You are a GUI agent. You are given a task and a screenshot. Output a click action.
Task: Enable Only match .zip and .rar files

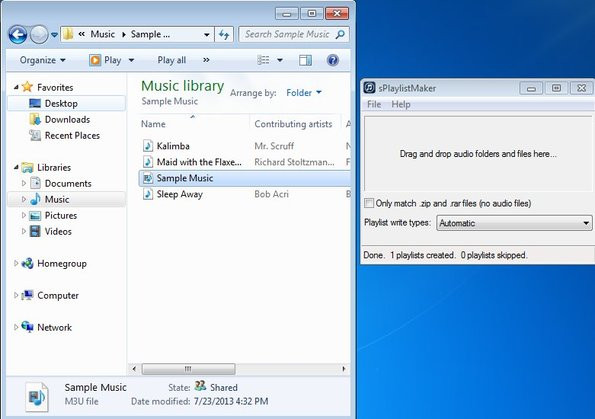tap(369, 203)
